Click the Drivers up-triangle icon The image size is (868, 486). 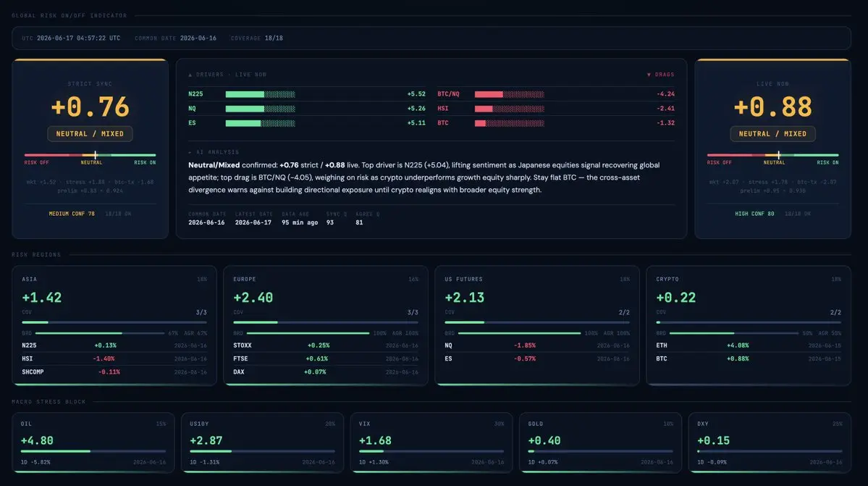coord(190,75)
